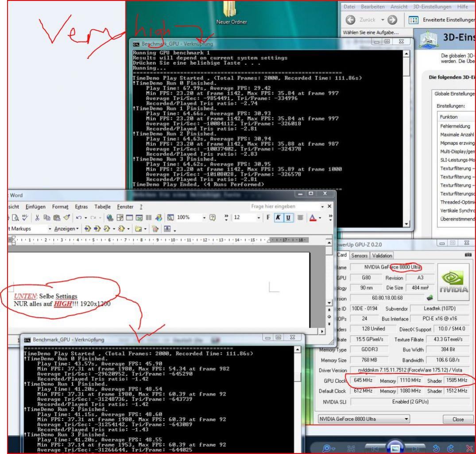Screen dimensions: 476x454
Task: Open Format menu in Word
Action: [60, 207]
